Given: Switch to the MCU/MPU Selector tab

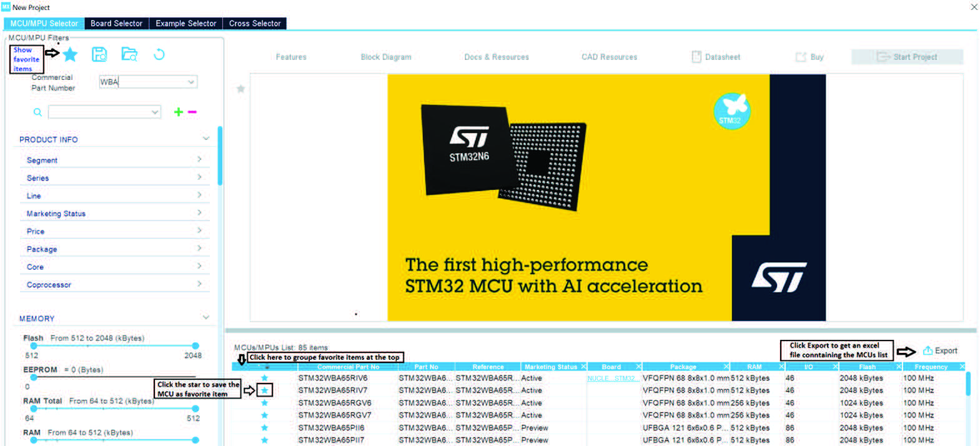Looking at the screenshot, I should 44,23.
